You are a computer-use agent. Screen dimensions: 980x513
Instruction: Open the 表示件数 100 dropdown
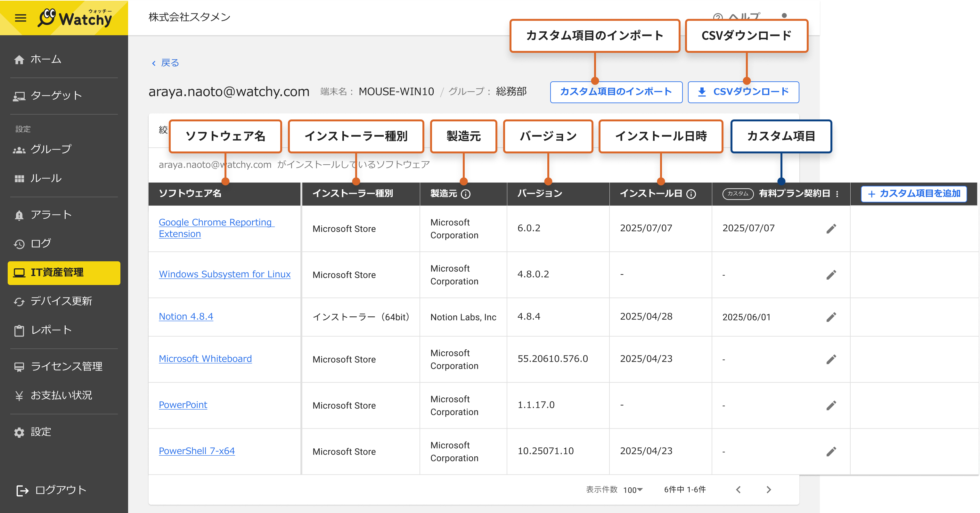[x=633, y=490]
